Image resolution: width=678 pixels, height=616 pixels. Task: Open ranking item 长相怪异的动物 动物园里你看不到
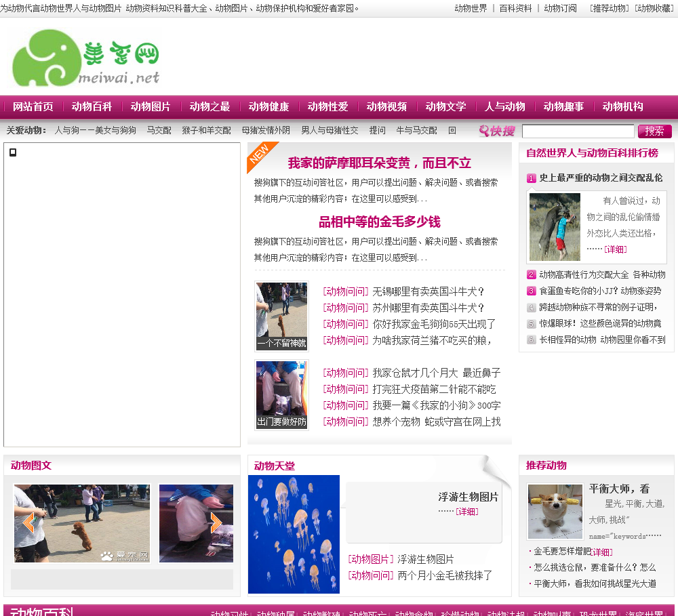pos(602,340)
